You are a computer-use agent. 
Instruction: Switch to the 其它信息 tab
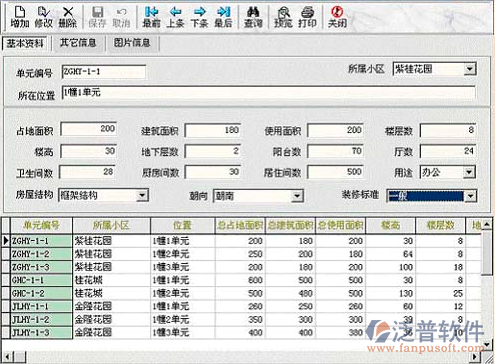pyautogui.click(x=78, y=43)
